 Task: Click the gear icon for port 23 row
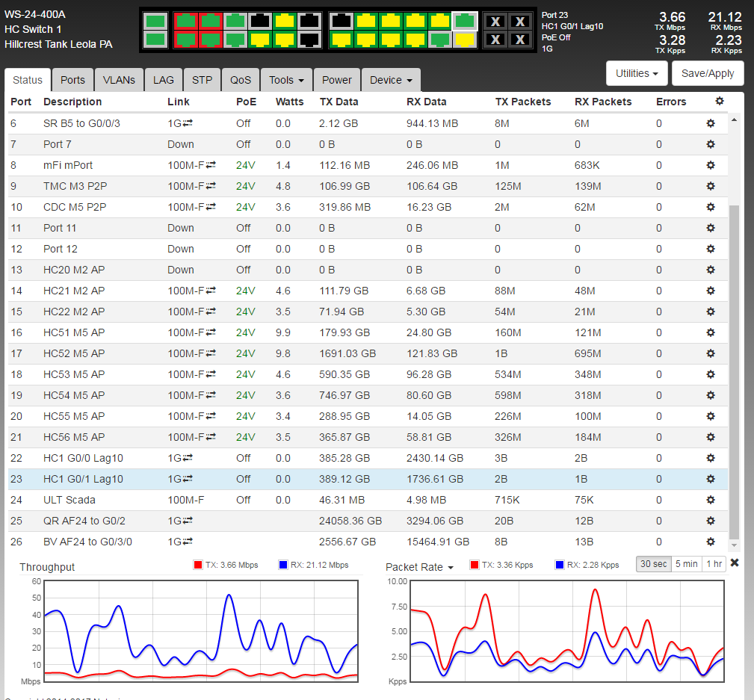[711, 479]
